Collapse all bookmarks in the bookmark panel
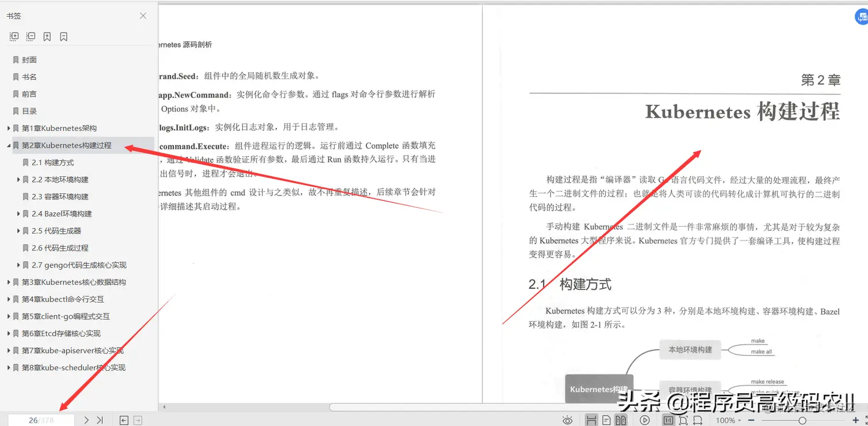The height and width of the screenshot is (426, 868). [x=30, y=36]
